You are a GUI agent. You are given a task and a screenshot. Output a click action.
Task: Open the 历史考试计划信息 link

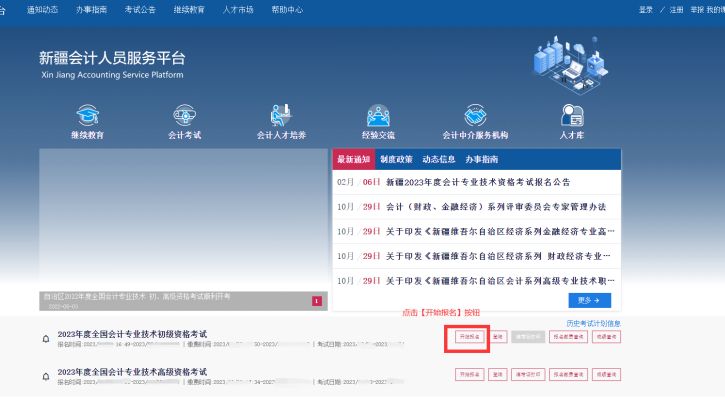coord(593,324)
